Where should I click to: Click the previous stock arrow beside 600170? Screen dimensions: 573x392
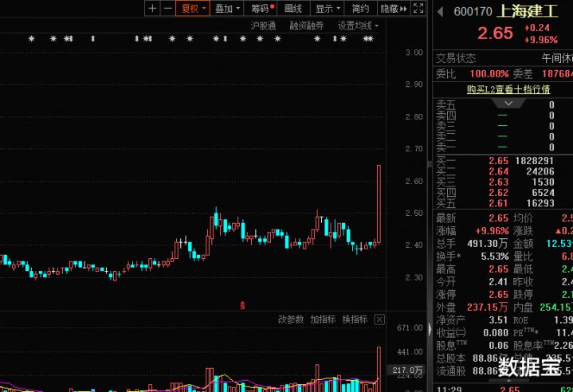(x=441, y=12)
